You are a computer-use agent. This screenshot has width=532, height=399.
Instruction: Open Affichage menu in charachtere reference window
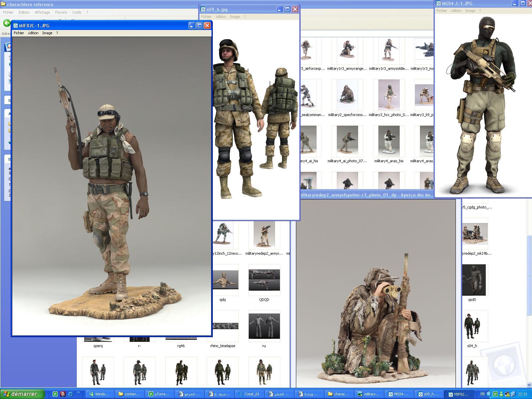tap(42, 12)
